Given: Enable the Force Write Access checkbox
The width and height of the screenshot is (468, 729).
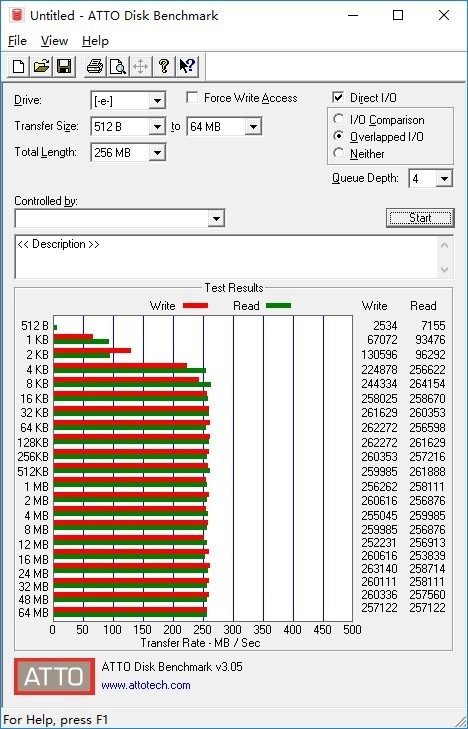Looking at the screenshot, I should (x=191, y=98).
